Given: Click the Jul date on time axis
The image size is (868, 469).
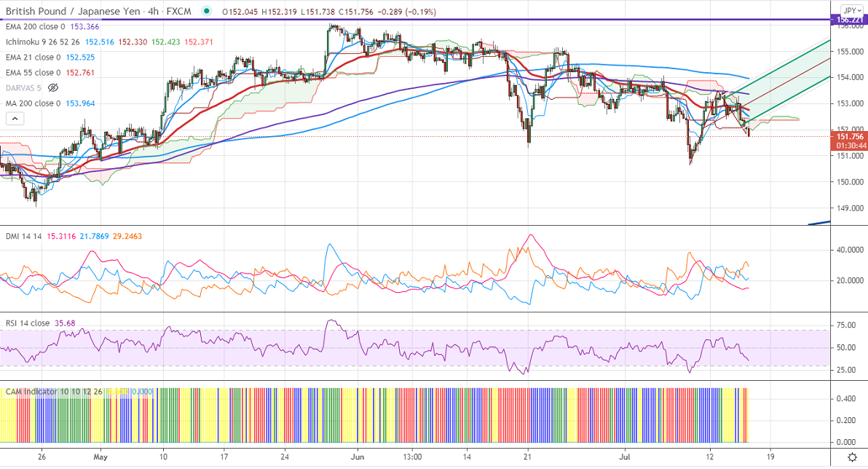Looking at the screenshot, I should pos(625,457).
